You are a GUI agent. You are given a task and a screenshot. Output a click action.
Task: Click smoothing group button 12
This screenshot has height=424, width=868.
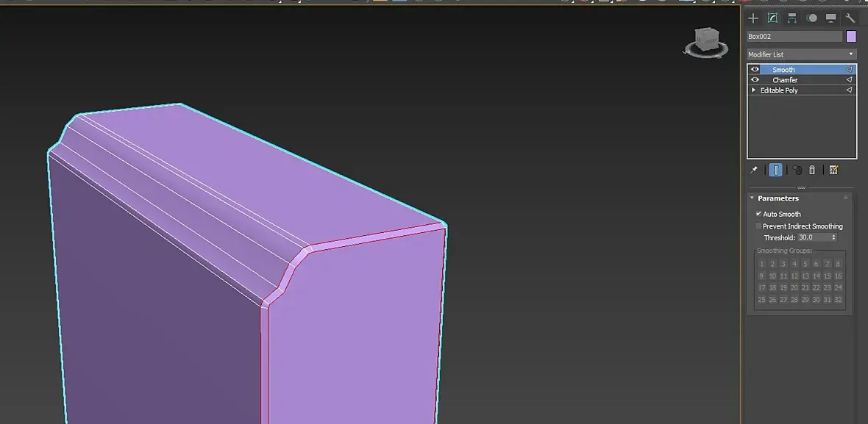794,276
